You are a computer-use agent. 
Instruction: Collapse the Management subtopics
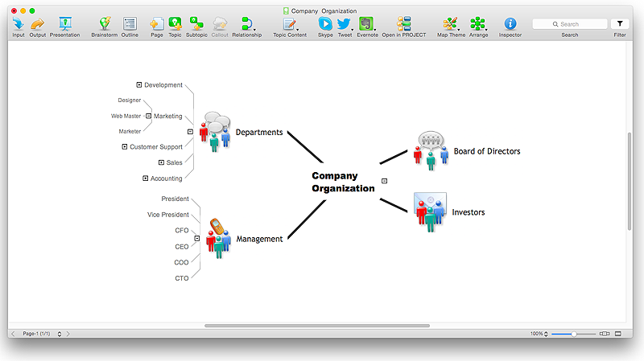point(197,238)
